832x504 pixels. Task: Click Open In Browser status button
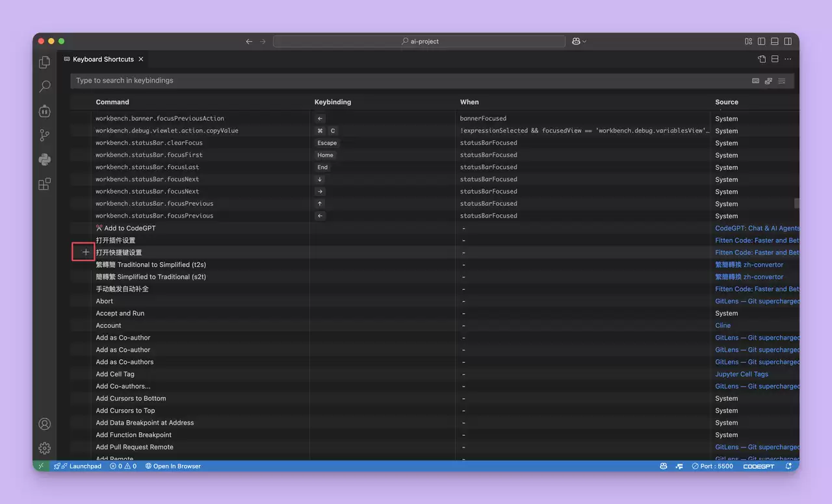pos(173,466)
